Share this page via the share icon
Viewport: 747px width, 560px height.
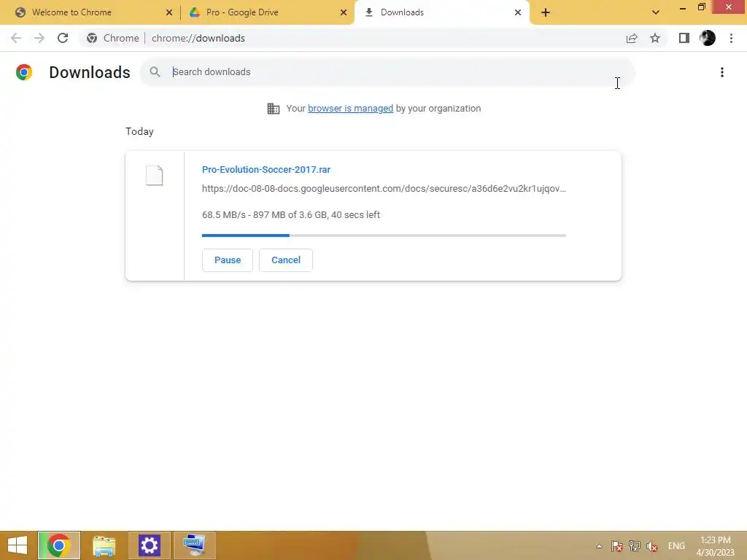tap(632, 38)
